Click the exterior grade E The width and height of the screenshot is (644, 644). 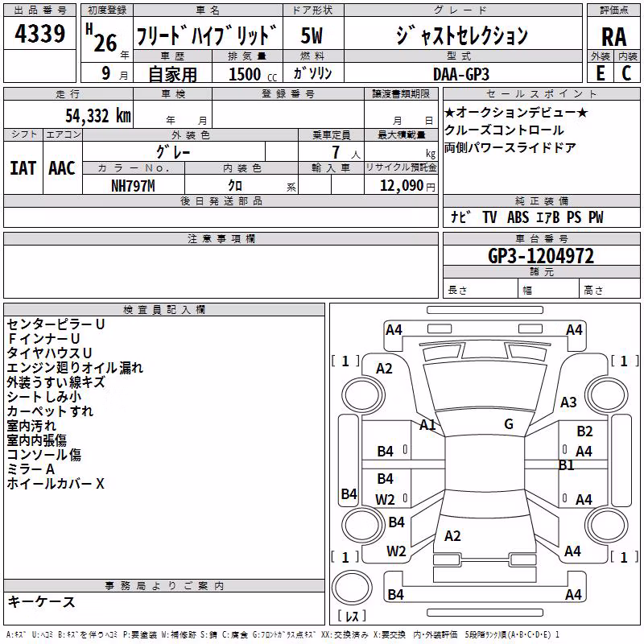[601, 73]
